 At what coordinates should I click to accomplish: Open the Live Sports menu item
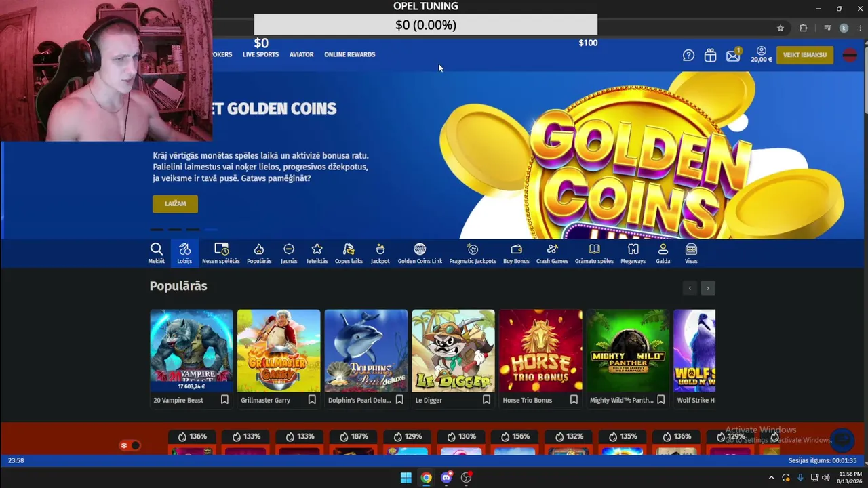click(x=260, y=54)
